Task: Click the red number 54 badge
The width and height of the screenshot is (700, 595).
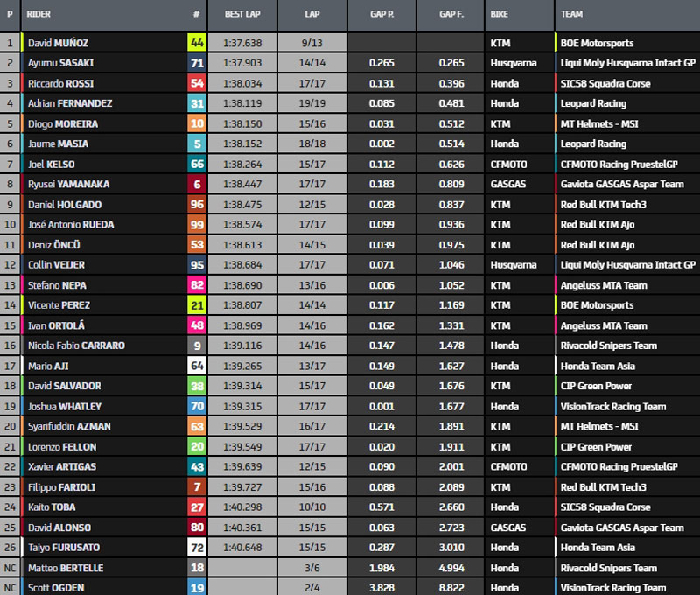Action: click(x=197, y=83)
